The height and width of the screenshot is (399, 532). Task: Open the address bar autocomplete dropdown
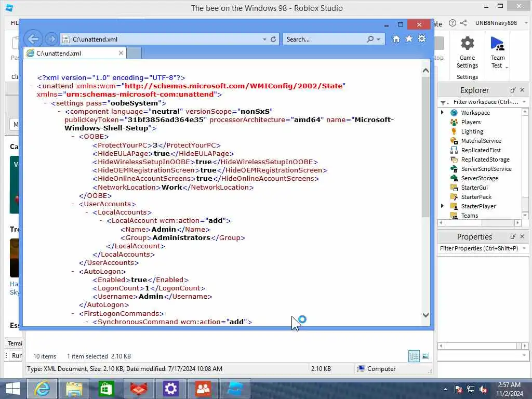point(264,39)
